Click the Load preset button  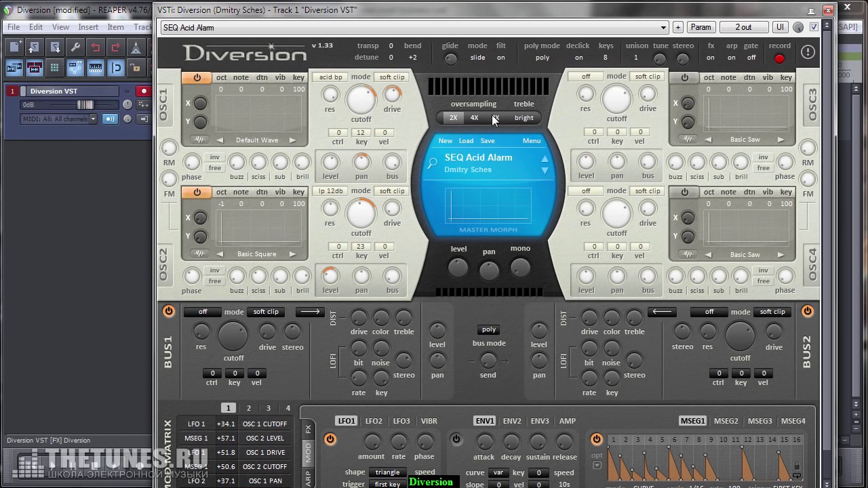click(x=466, y=141)
